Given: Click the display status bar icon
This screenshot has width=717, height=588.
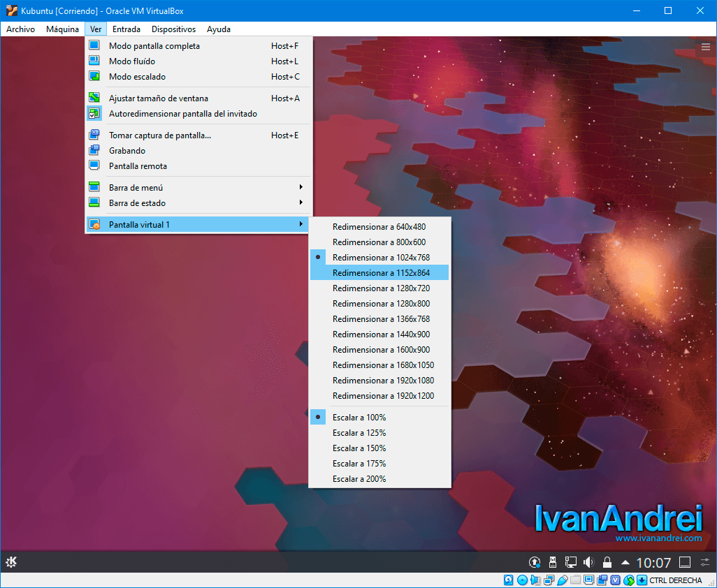Looking at the screenshot, I should [x=589, y=580].
